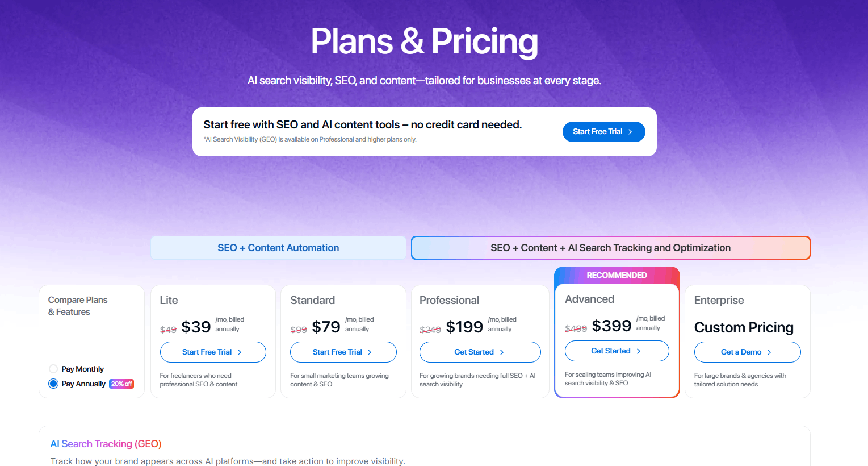The height and width of the screenshot is (466, 868).
Task: Get started with the Professional plan
Action: [x=480, y=352]
